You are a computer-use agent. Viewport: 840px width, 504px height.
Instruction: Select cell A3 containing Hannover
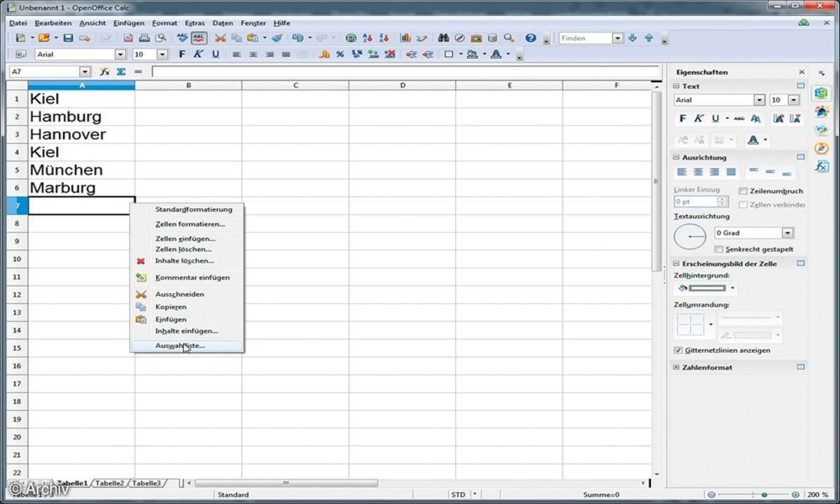[x=81, y=134]
